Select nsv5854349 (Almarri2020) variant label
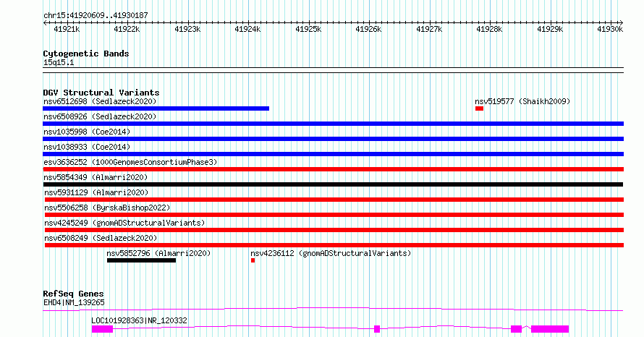The image size is (644, 337). [x=96, y=177]
